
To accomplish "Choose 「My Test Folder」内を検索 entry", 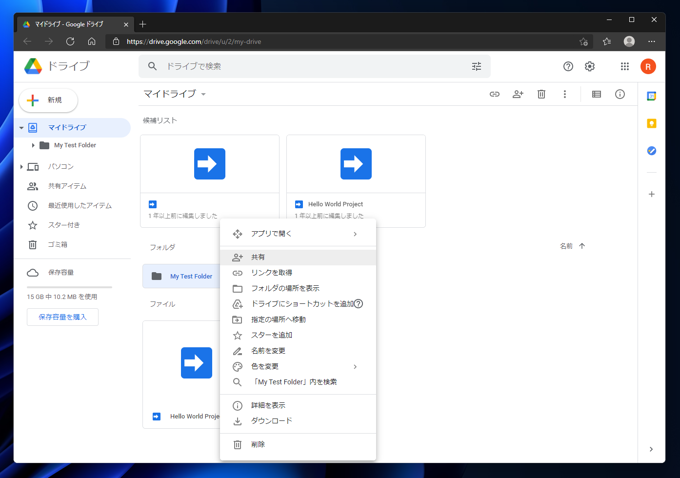I will pos(298,382).
